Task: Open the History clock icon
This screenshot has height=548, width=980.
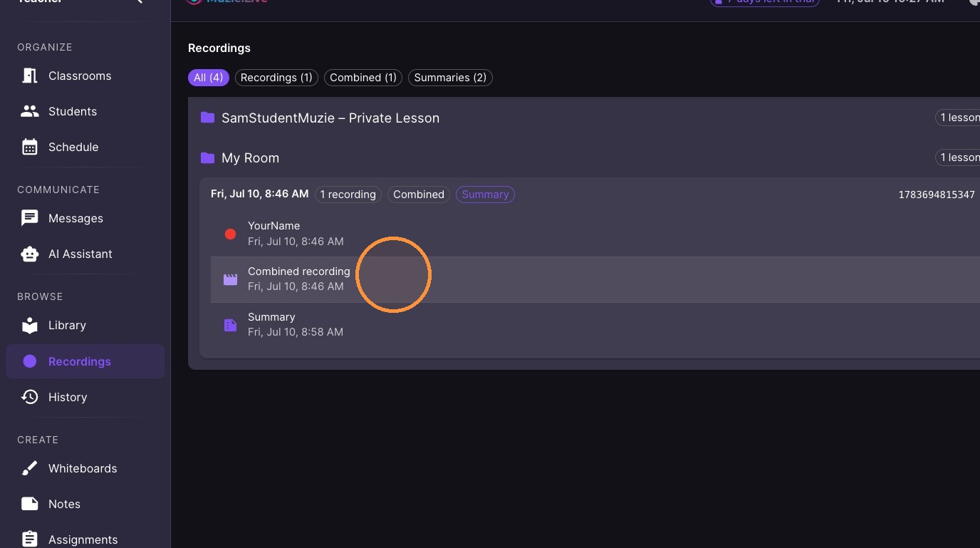Action: (x=30, y=397)
